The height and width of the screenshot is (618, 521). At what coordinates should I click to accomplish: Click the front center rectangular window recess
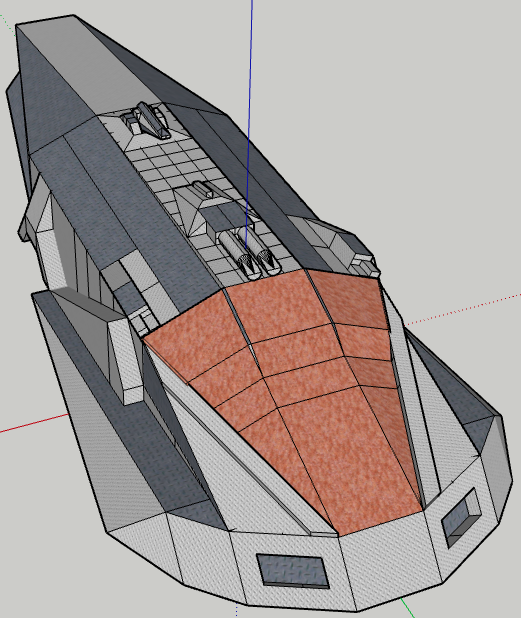point(292,571)
